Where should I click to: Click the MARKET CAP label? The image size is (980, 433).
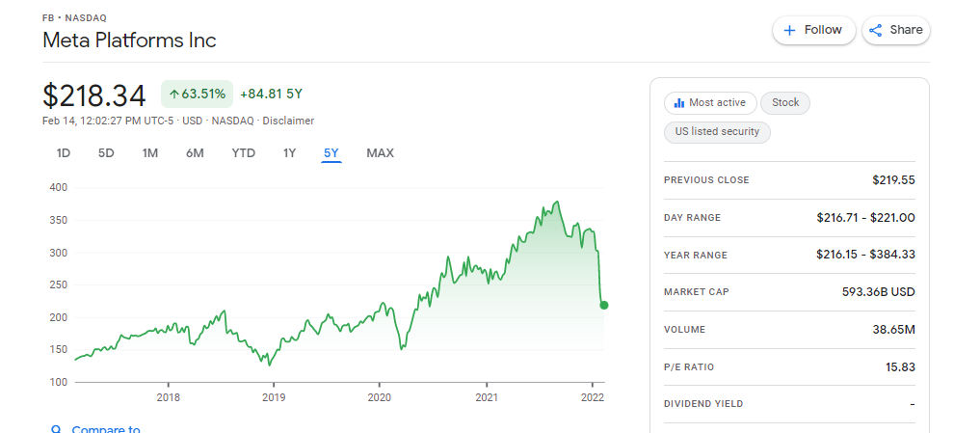(697, 292)
